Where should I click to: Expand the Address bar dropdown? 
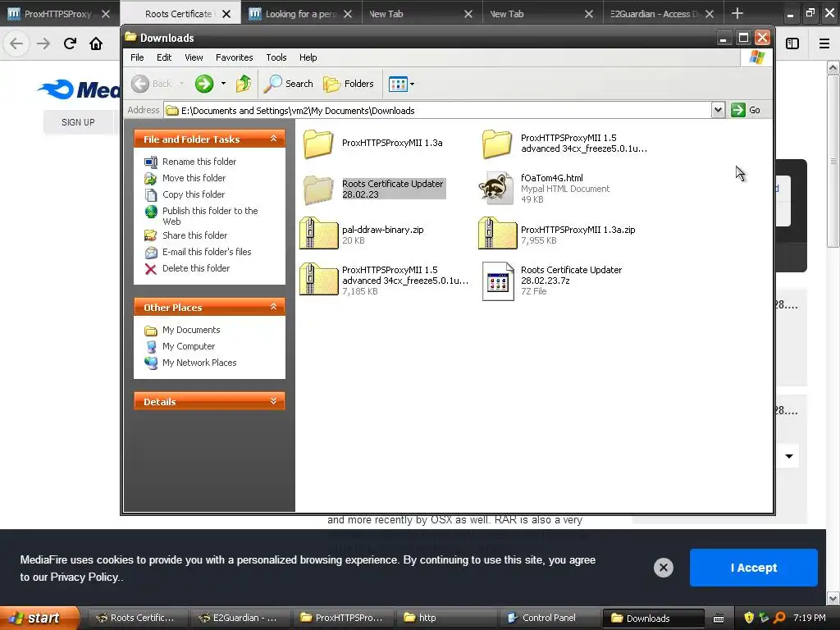point(718,111)
